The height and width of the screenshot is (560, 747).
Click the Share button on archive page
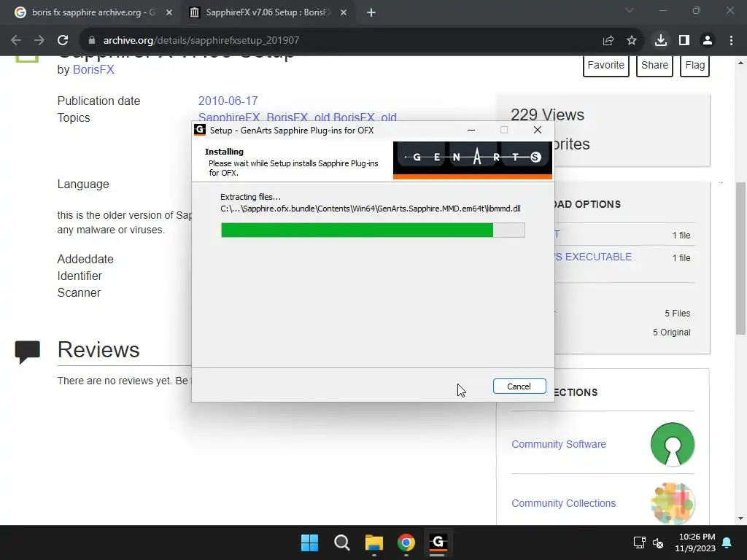coord(654,65)
